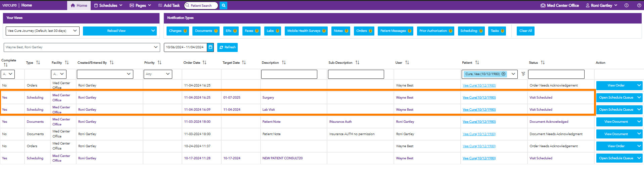
Task: Click the date range 10/06/2024 - 11/04/2024 field
Action: [x=185, y=47]
